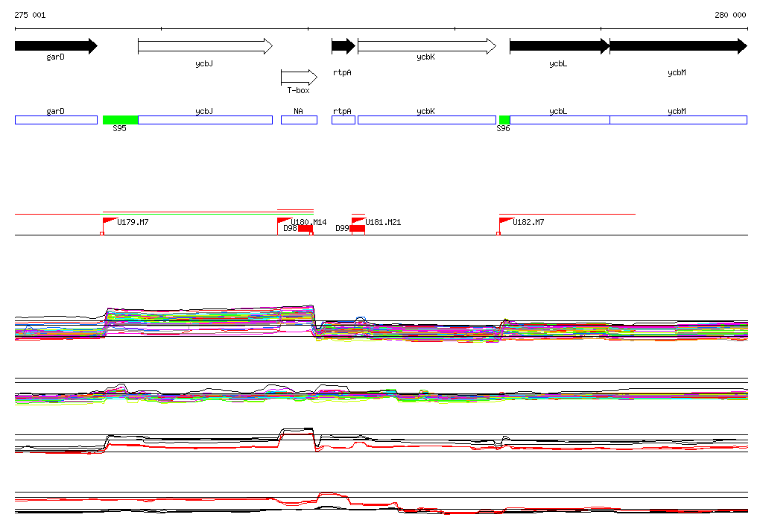
Task: Click the black ycbM gene arrow
Action: coord(678,46)
